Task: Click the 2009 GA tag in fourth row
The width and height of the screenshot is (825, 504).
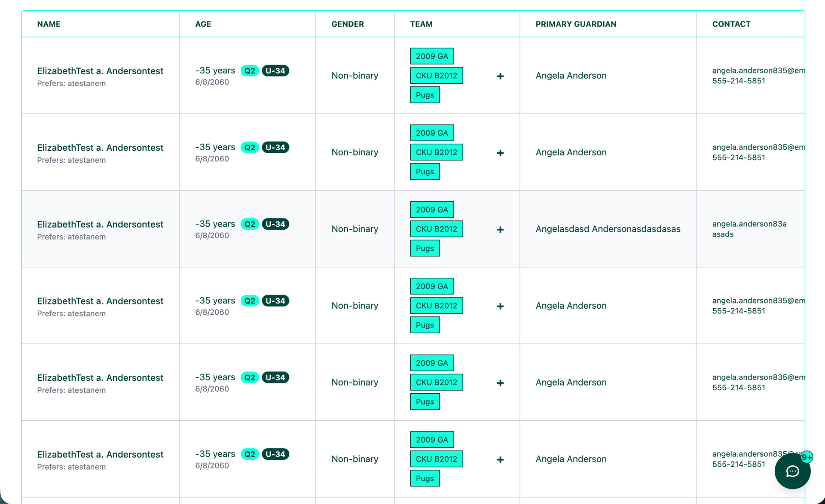Action: click(432, 286)
